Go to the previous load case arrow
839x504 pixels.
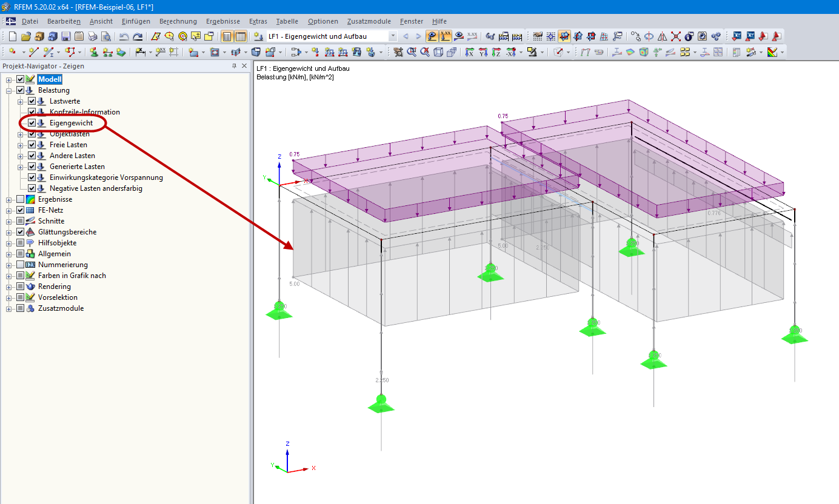[x=406, y=36]
